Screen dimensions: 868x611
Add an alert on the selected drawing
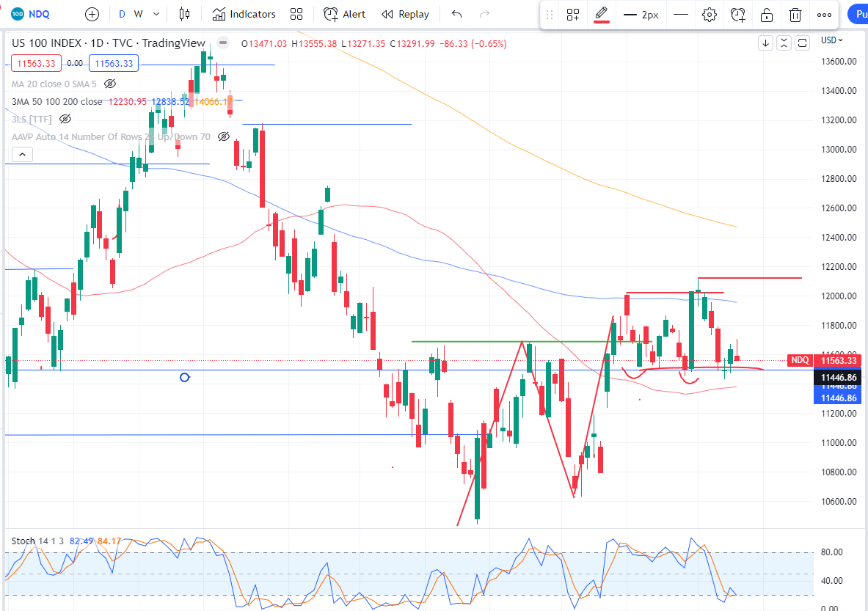[738, 15]
